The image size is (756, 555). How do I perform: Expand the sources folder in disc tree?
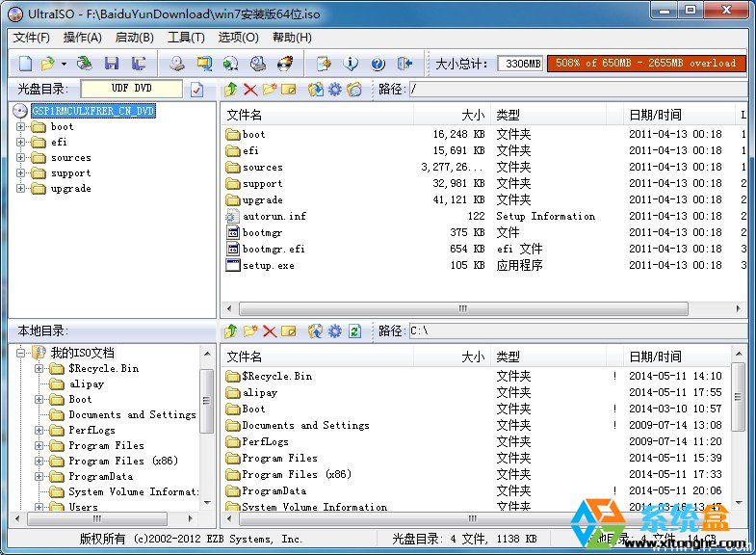point(21,158)
